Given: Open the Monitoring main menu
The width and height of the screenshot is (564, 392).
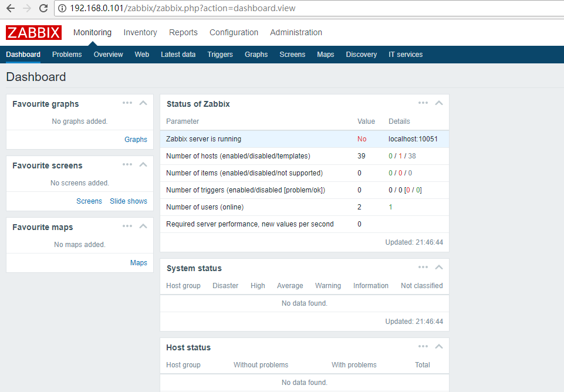Looking at the screenshot, I should click(93, 32).
